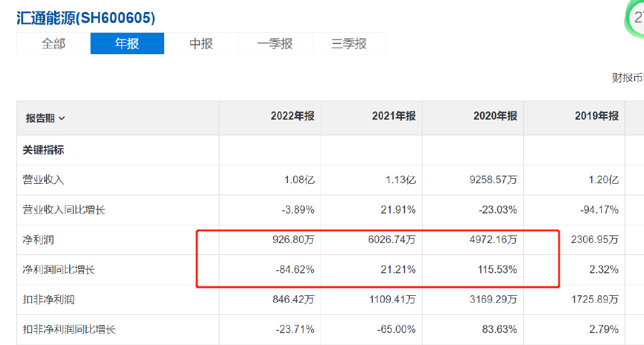Screen dimensions: 644x345
Task: Click the 关键指标 section row
Action: click(x=43, y=150)
